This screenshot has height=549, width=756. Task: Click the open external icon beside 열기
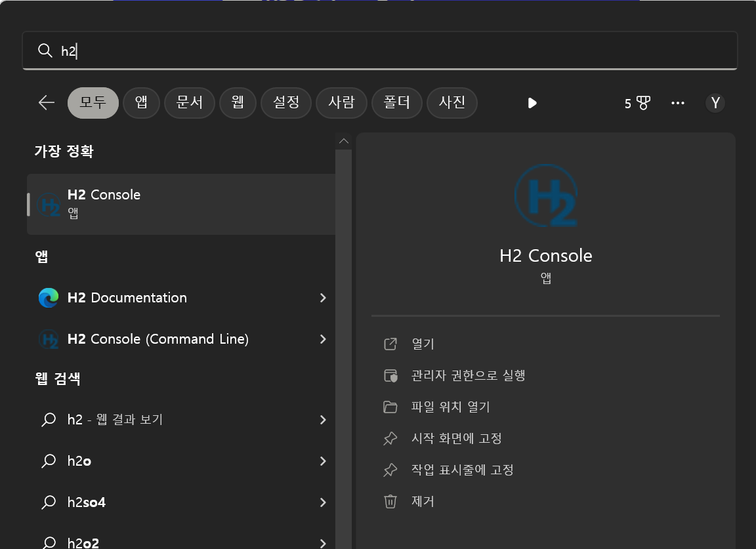coord(390,344)
